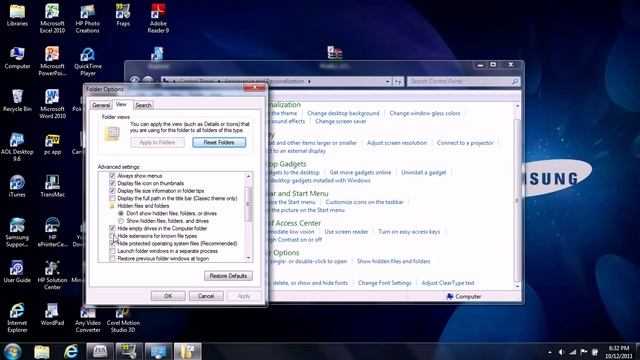
Task: Enable Restore previous folder windows at logon
Action: click(x=112, y=258)
